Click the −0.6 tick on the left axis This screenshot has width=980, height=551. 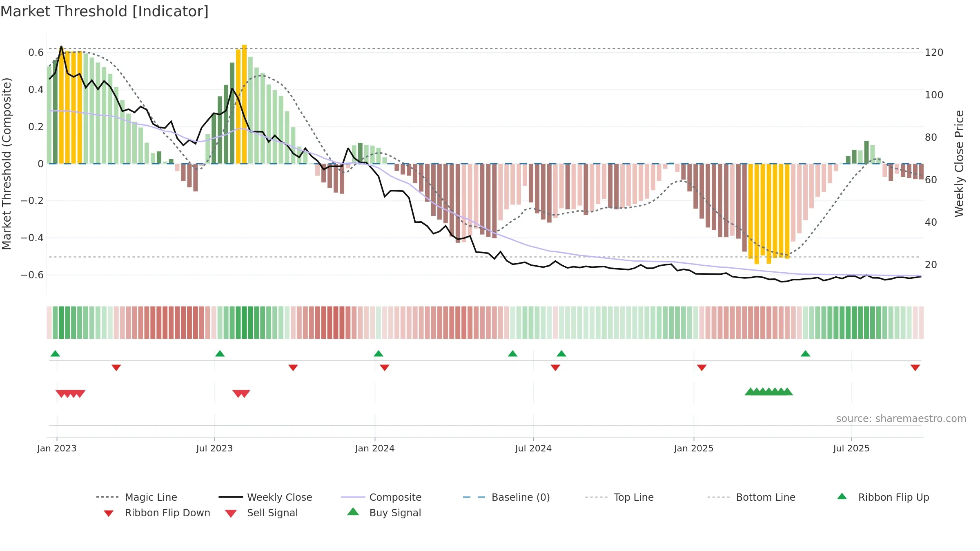32,275
